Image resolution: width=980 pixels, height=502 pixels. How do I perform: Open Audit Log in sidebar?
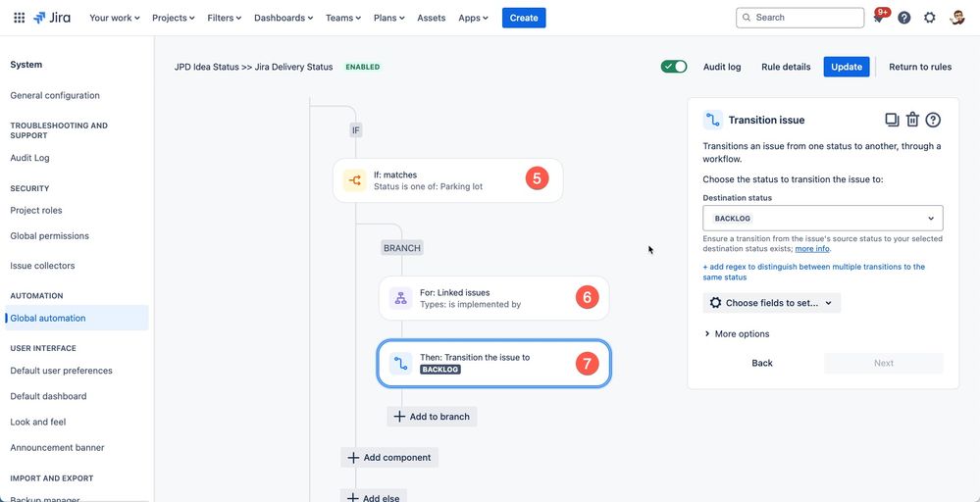point(30,158)
